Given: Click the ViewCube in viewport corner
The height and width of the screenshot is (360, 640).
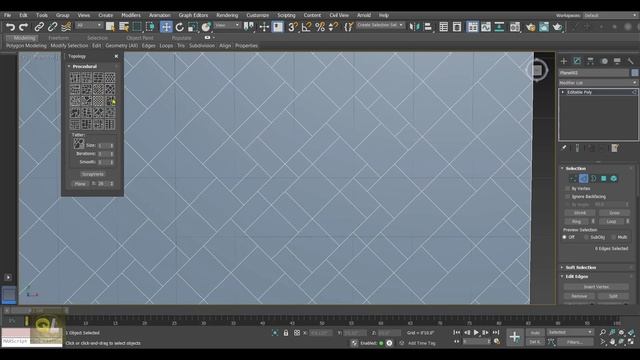Looking at the screenshot, I should point(537,70).
